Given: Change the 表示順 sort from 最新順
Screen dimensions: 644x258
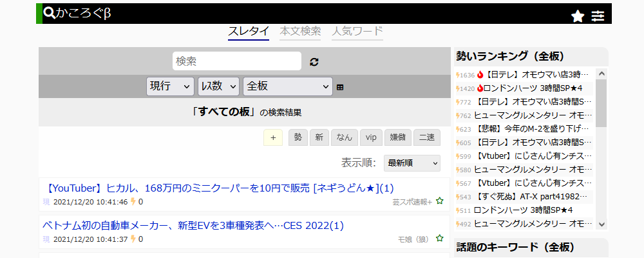Looking at the screenshot, I should [x=412, y=163].
